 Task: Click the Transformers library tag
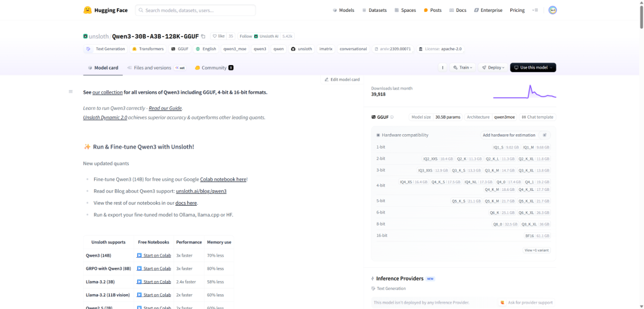click(x=148, y=49)
